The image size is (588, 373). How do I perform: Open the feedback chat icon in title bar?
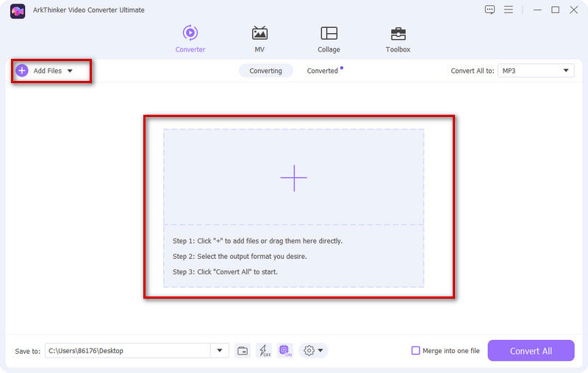pyautogui.click(x=490, y=10)
